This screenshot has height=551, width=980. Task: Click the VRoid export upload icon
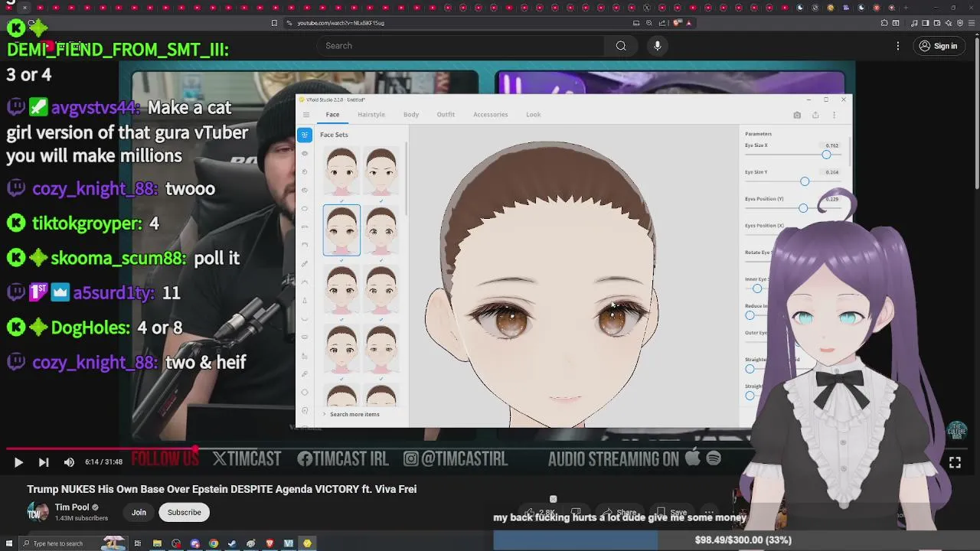(x=815, y=115)
